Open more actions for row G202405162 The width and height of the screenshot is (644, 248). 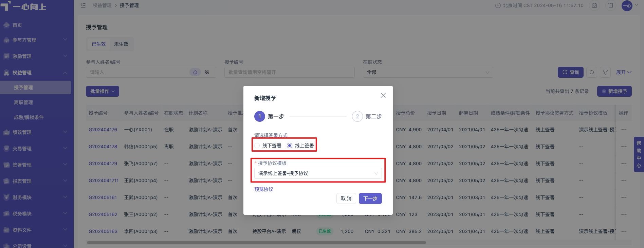624,214
